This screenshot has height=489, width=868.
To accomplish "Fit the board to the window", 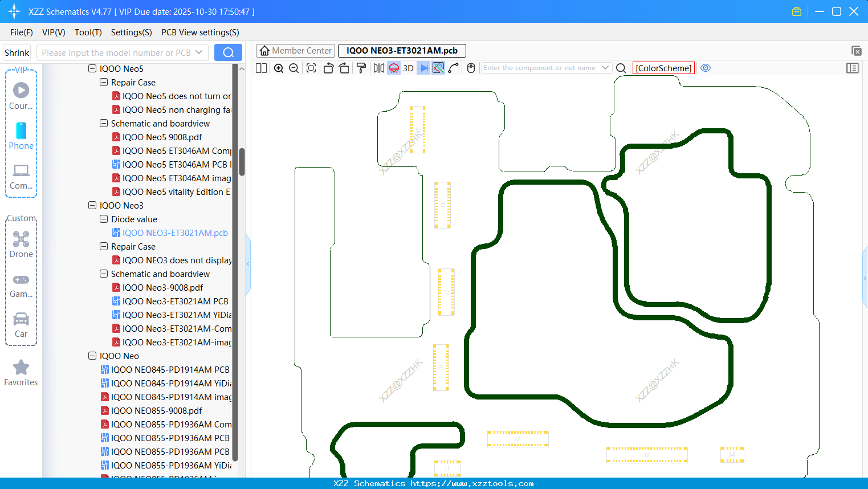I will click(x=311, y=68).
